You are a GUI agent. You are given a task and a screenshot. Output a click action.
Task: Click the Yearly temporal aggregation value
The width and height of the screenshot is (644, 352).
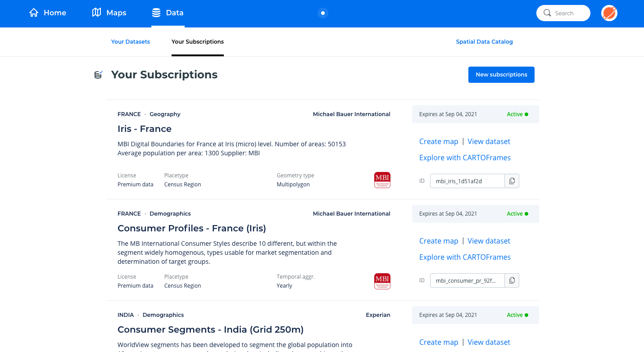point(284,286)
